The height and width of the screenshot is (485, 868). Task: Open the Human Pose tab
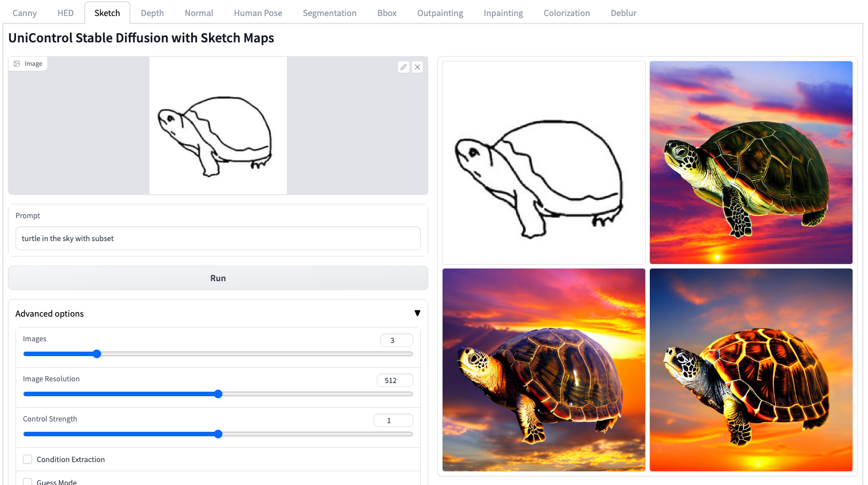[x=258, y=13]
